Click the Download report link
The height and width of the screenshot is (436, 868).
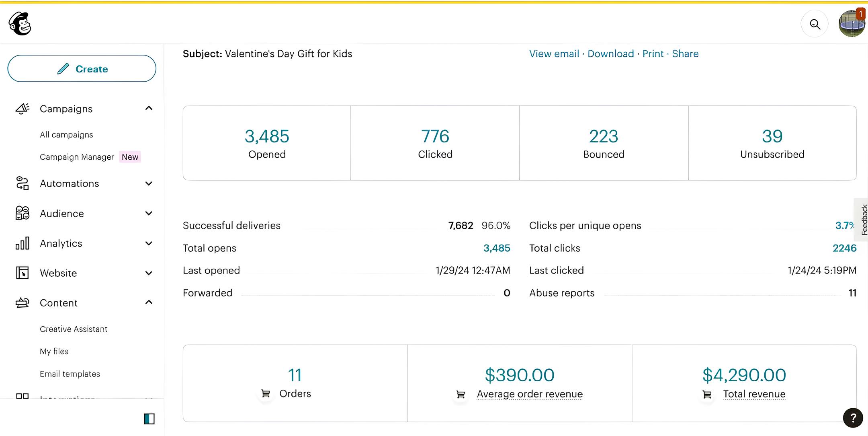click(x=610, y=54)
